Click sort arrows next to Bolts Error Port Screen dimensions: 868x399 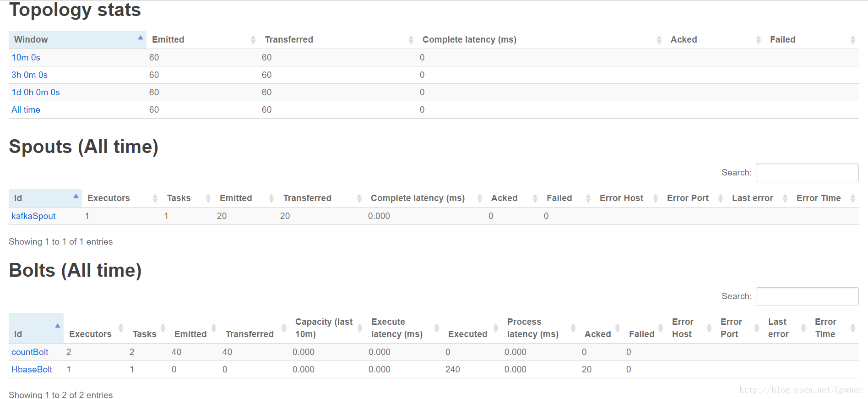click(x=757, y=328)
